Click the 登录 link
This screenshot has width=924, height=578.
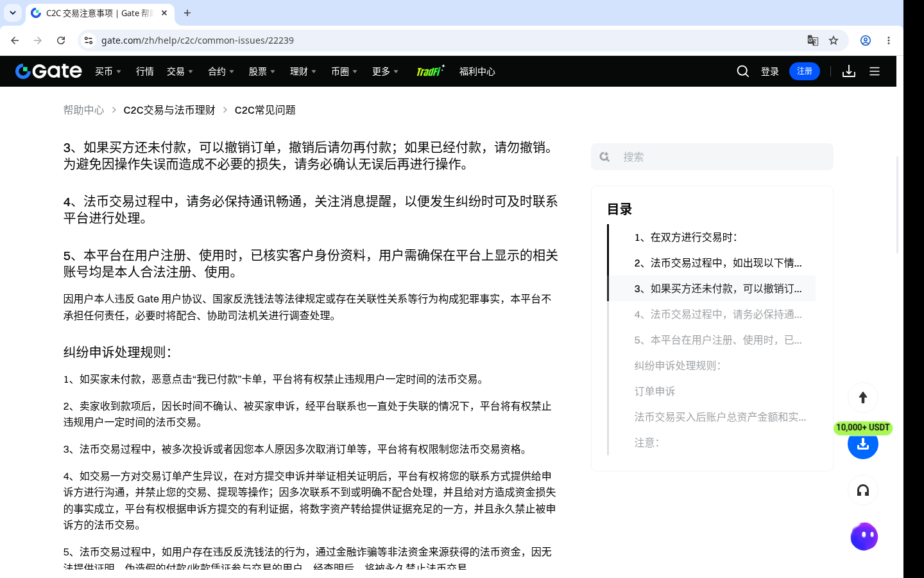770,71
